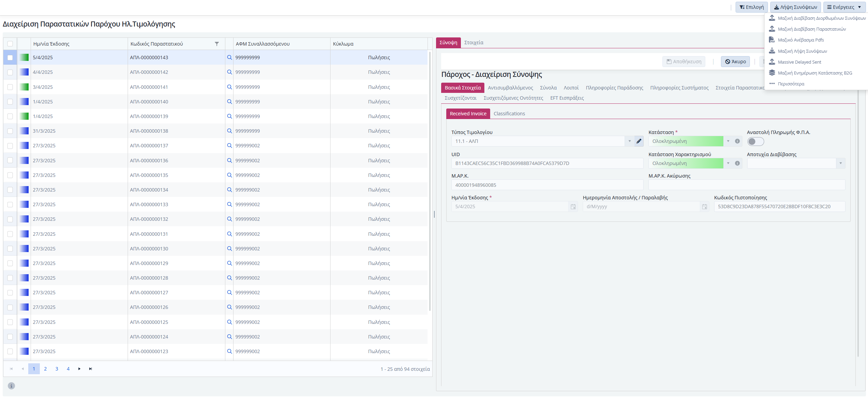The height and width of the screenshot is (397, 868).
Task: Expand Αποτυχία Διαβίβασης dropdown
Action: coord(840,163)
